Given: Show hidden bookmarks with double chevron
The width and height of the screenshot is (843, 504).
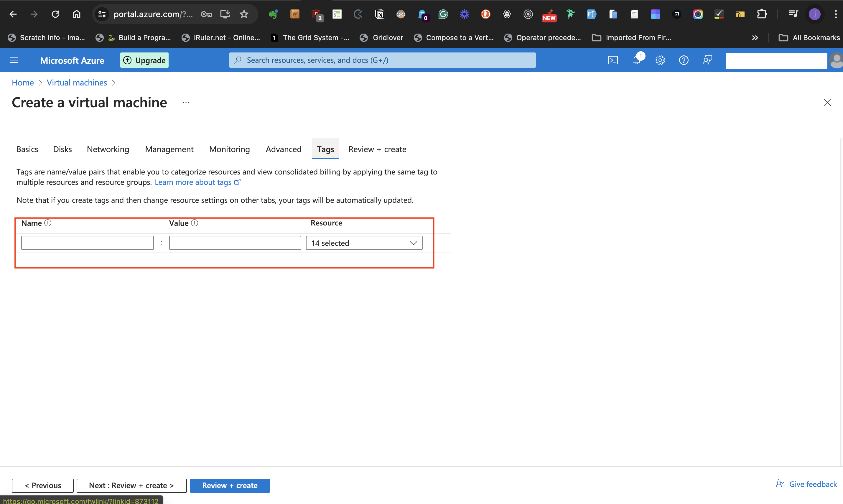Looking at the screenshot, I should coord(755,38).
